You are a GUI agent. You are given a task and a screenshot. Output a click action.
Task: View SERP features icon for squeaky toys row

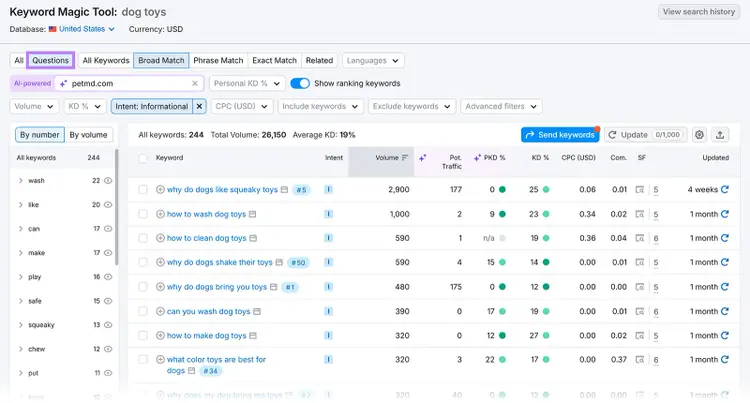[x=640, y=189]
